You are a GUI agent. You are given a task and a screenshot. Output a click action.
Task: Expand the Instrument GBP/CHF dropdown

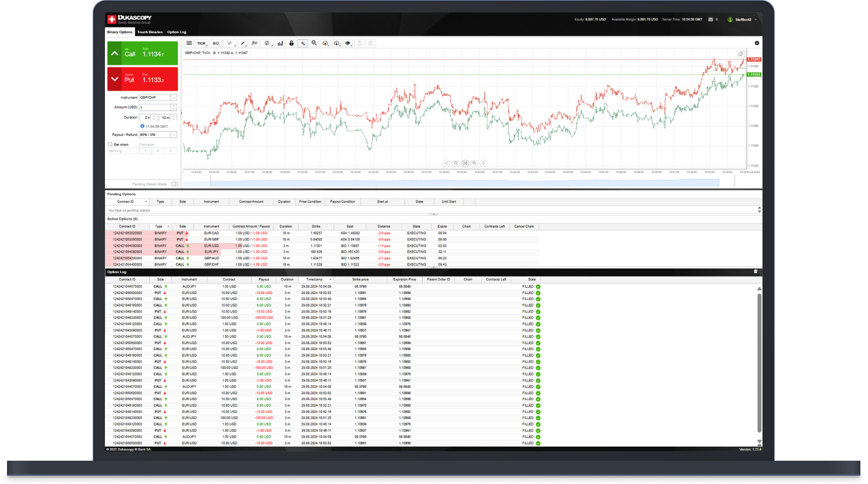click(158, 97)
